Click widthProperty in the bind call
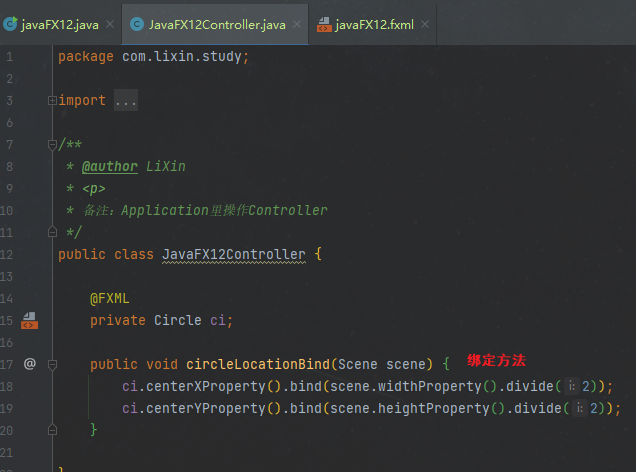This screenshot has width=636, height=472. (430, 386)
